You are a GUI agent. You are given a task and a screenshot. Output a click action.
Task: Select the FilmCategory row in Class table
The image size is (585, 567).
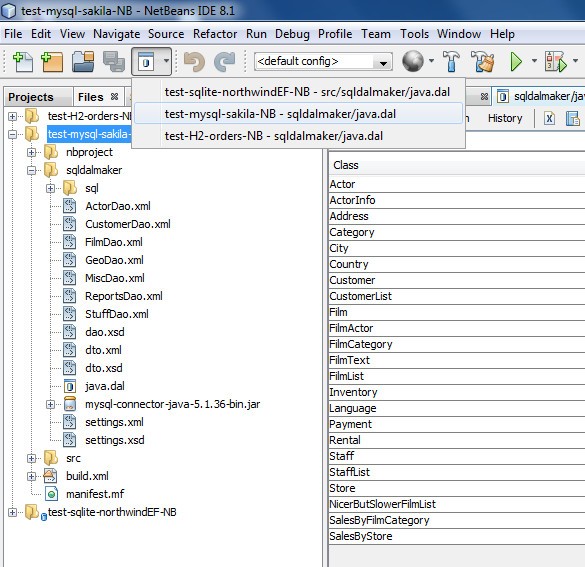(457, 344)
